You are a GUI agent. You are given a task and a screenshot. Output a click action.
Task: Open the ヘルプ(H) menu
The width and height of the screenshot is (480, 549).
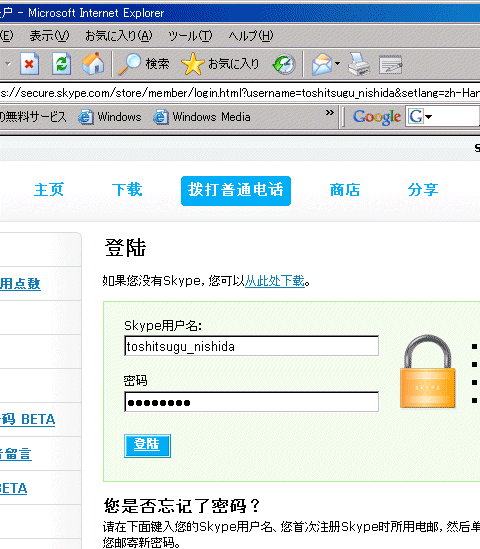pyautogui.click(x=251, y=36)
